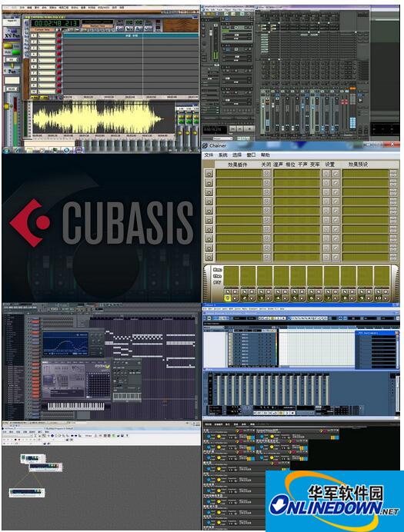Open the 系统 menu in Chainer

coord(222,155)
